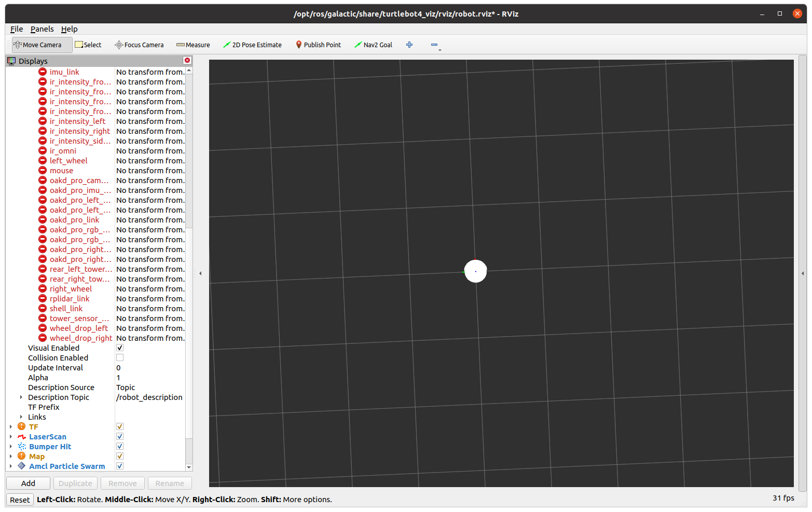This screenshot has height=512, width=812.
Task: Click the plus icon to add a tool
Action: pyautogui.click(x=409, y=45)
